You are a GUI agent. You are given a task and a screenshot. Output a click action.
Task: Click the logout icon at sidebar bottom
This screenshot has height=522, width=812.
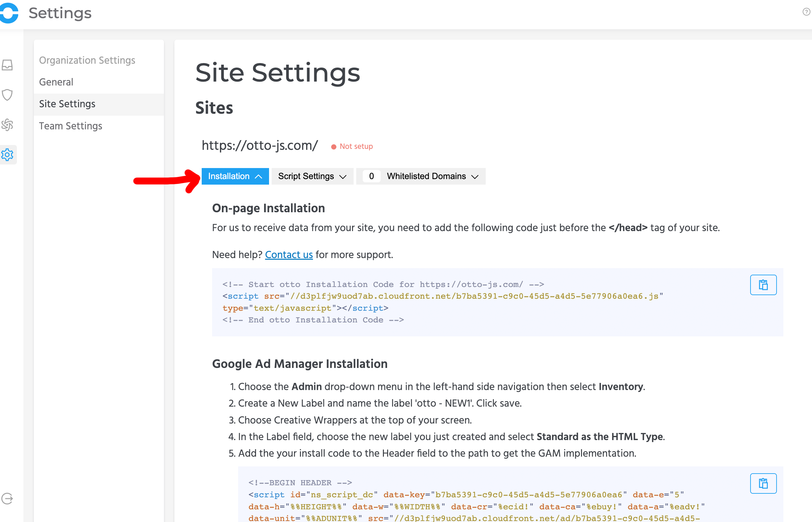pos(7,499)
